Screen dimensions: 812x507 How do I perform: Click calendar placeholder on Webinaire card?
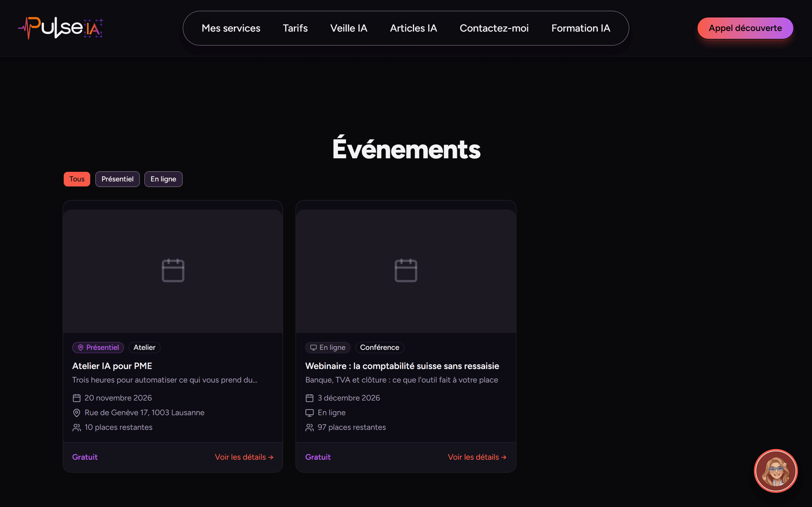406,270
